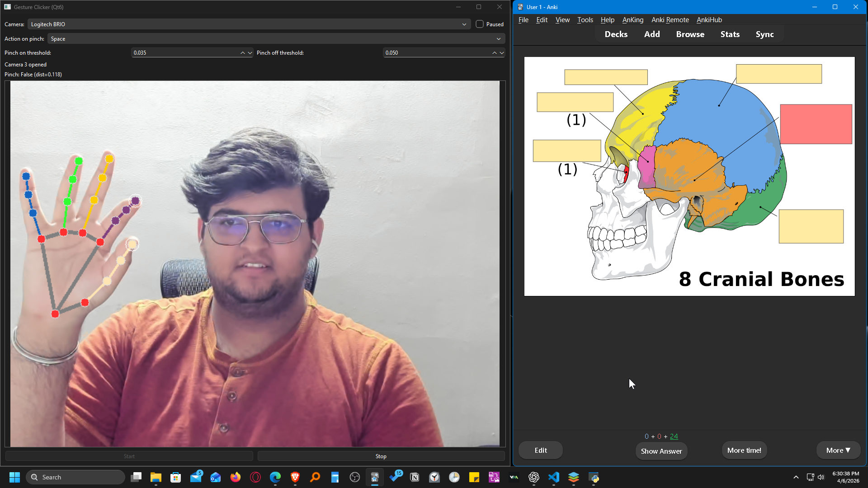This screenshot has width=868, height=488.
Task: Open the ChatGPT taskbar icon
Action: 533,477
